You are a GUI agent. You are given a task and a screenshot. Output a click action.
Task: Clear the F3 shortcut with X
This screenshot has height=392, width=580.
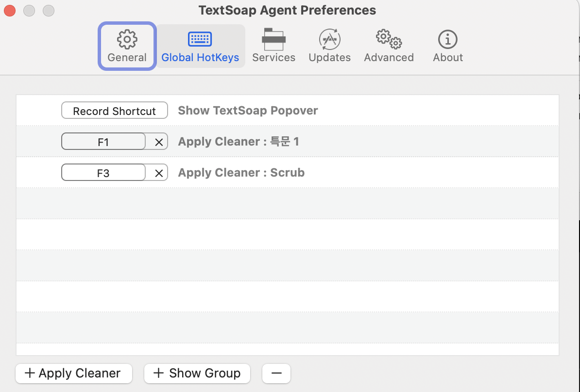point(158,173)
